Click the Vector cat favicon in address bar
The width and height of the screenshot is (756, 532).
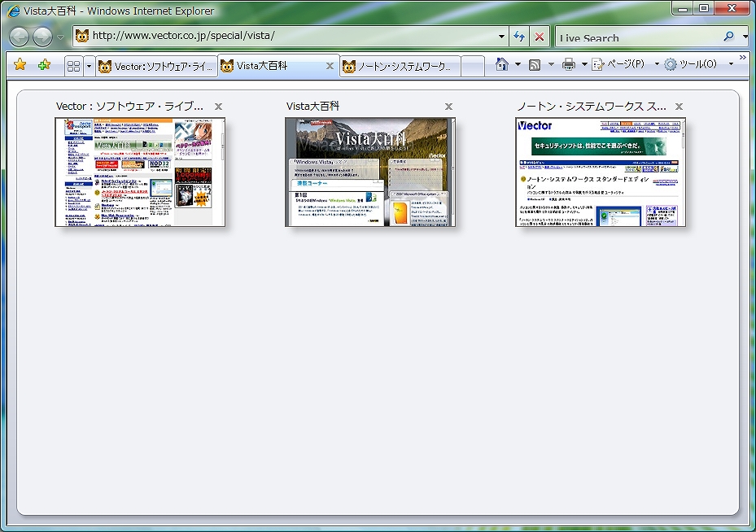pos(82,36)
